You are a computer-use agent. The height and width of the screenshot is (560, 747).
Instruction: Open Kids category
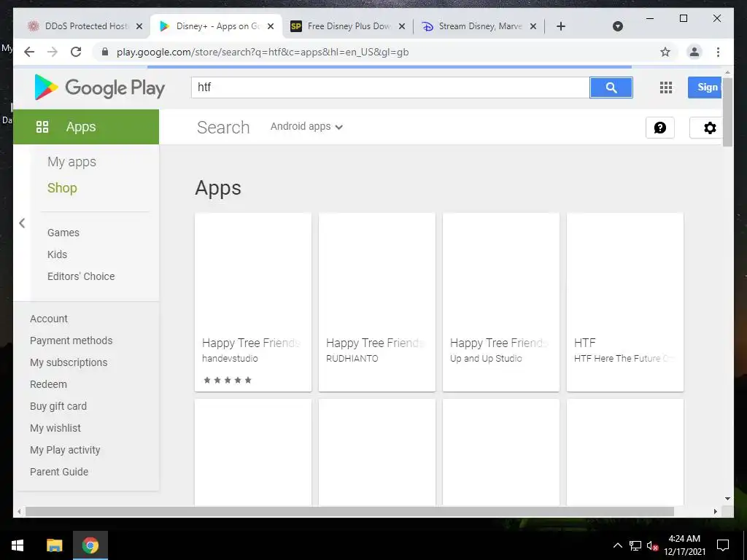pos(57,254)
